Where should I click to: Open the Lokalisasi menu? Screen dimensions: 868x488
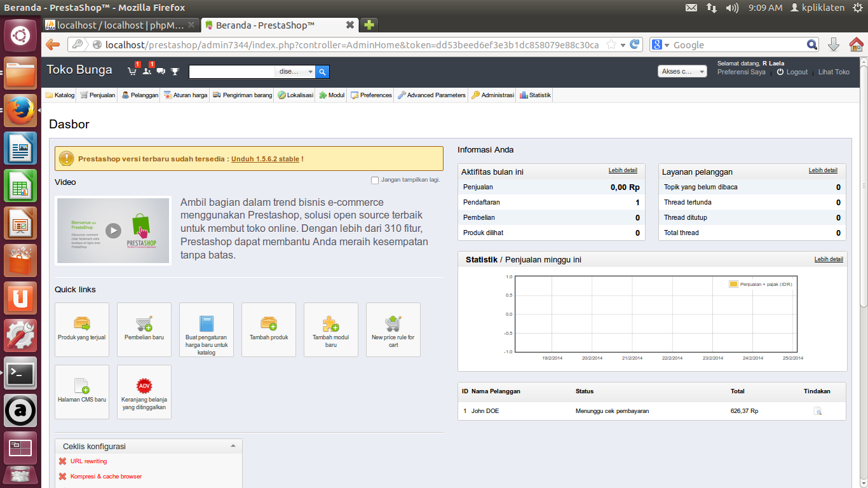(296, 95)
